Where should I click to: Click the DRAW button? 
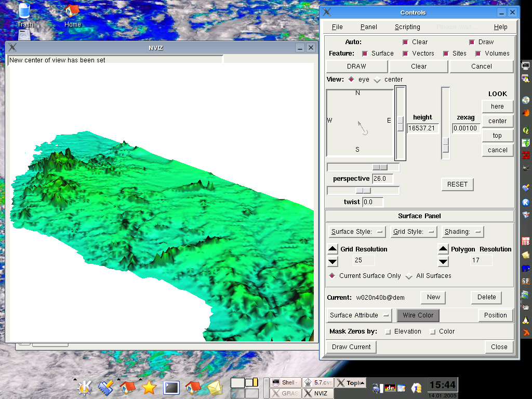356,66
